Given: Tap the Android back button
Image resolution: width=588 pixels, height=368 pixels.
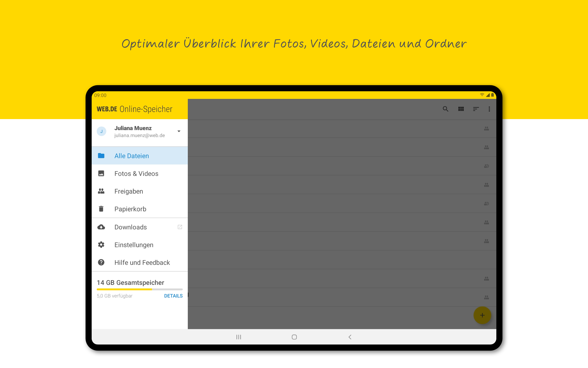Looking at the screenshot, I should [x=350, y=337].
